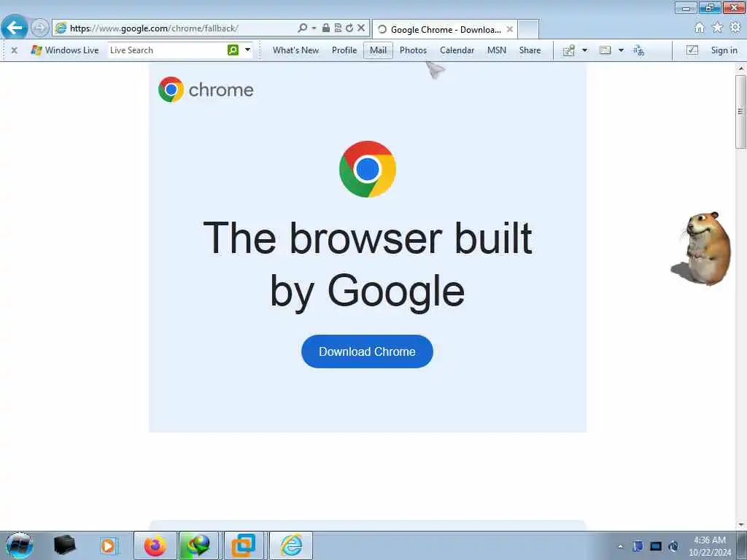The image size is (747, 560).
Task: Close the Windows Live toolbar
Action: point(15,50)
